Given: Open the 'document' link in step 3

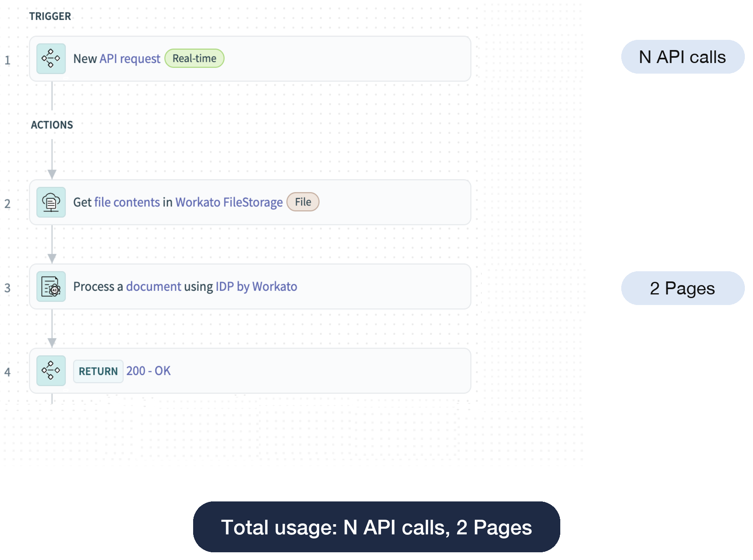Looking at the screenshot, I should 153,286.
